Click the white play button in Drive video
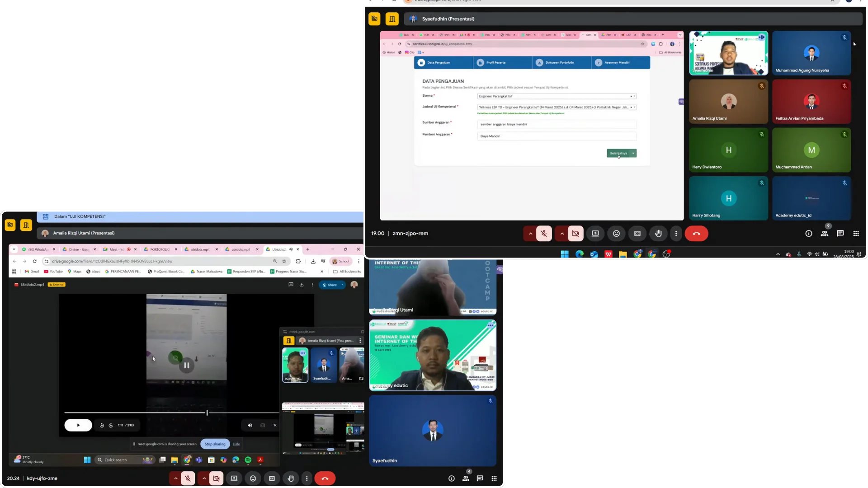The width and height of the screenshot is (868, 488). point(78,425)
